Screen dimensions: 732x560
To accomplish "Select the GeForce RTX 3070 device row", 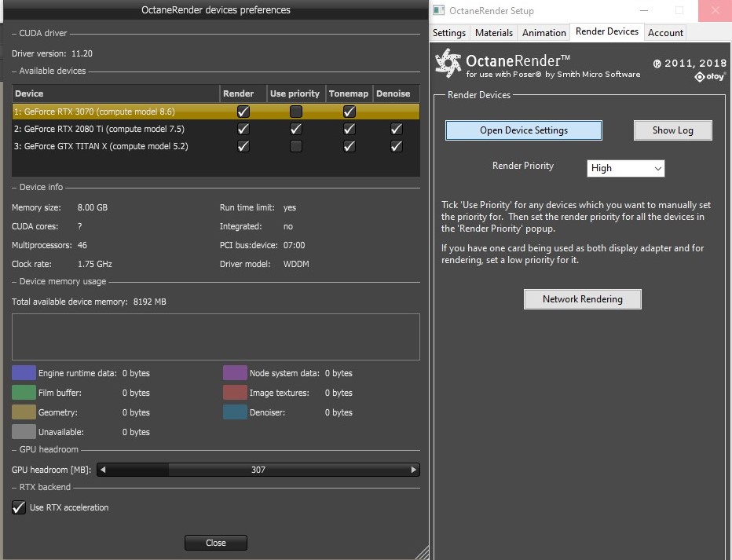I will click(216, 112).
